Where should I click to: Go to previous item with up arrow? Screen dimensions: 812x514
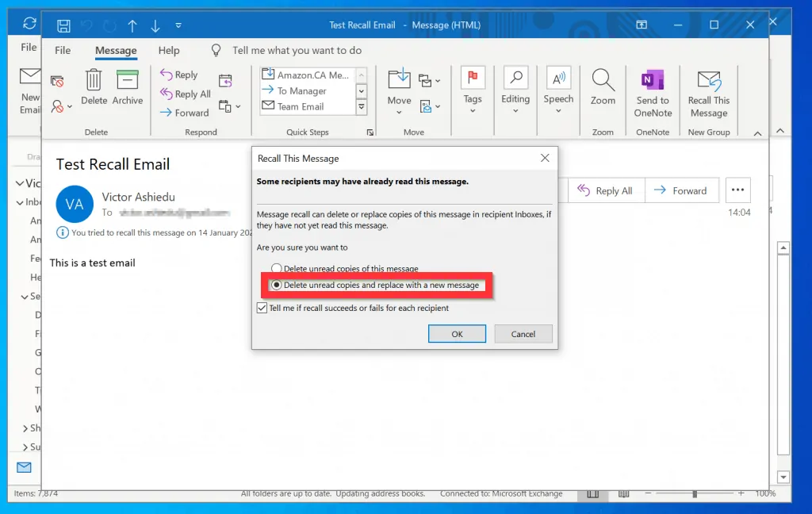click(132, 25)
